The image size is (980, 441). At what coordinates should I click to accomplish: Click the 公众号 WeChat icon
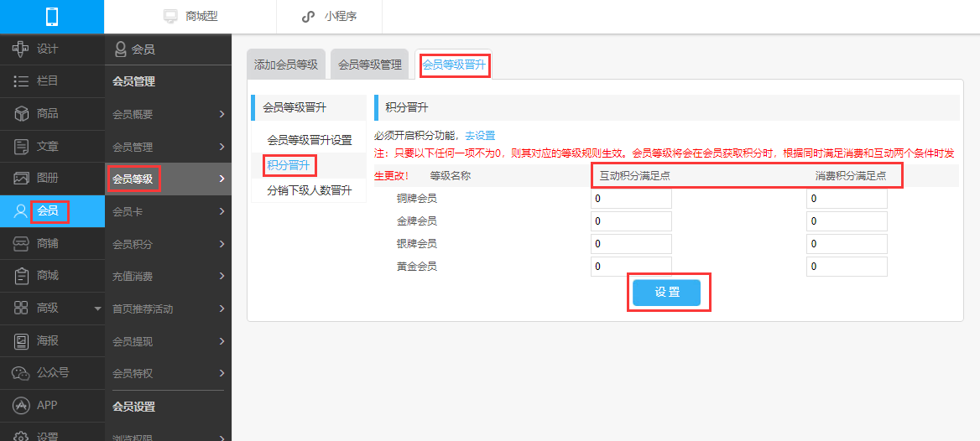[21, 374]
